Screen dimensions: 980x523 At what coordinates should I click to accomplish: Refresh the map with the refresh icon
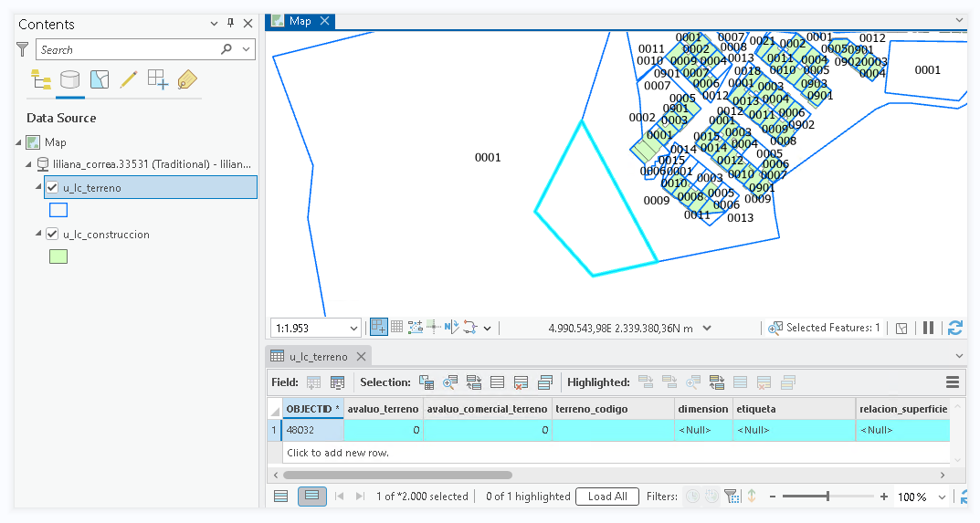[955, 328]
